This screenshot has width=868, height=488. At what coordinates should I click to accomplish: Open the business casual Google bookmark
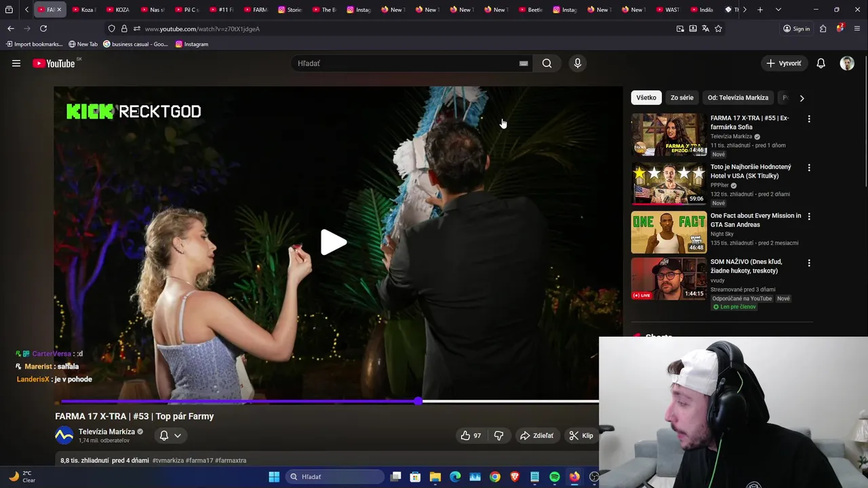135,44
